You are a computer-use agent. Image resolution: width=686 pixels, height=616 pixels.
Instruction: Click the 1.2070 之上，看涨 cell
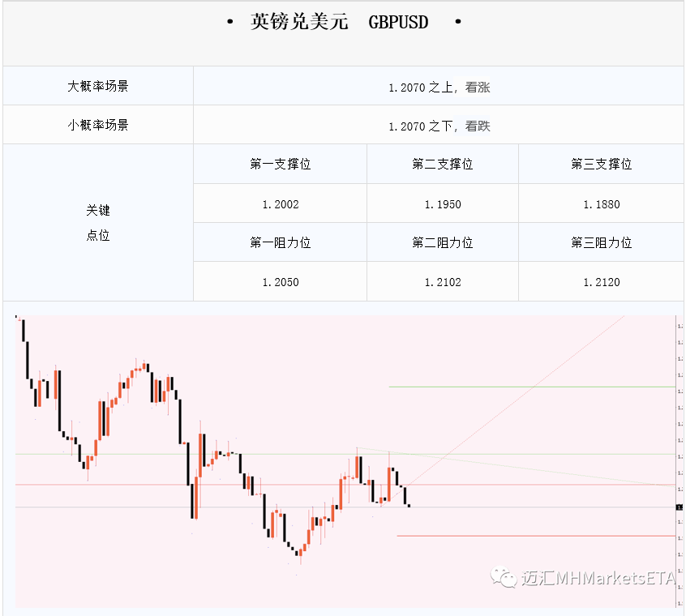(x=439, y=87)
